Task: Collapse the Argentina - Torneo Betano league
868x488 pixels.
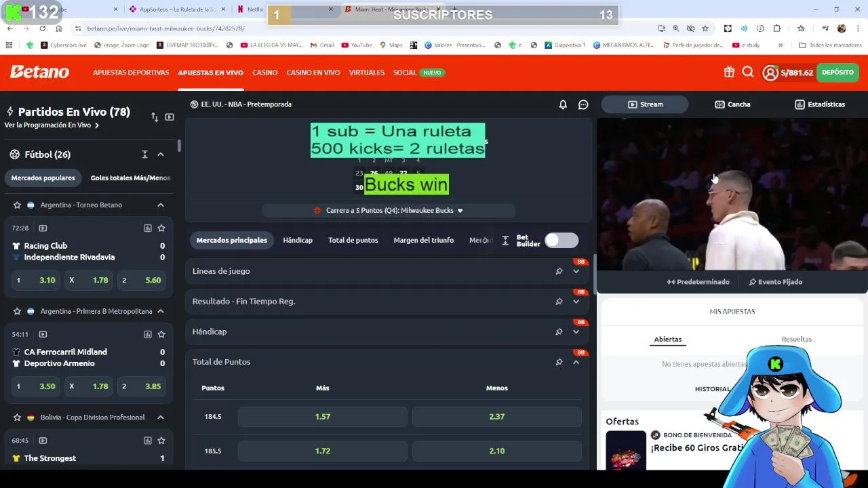Action: (x=161, y=205)
